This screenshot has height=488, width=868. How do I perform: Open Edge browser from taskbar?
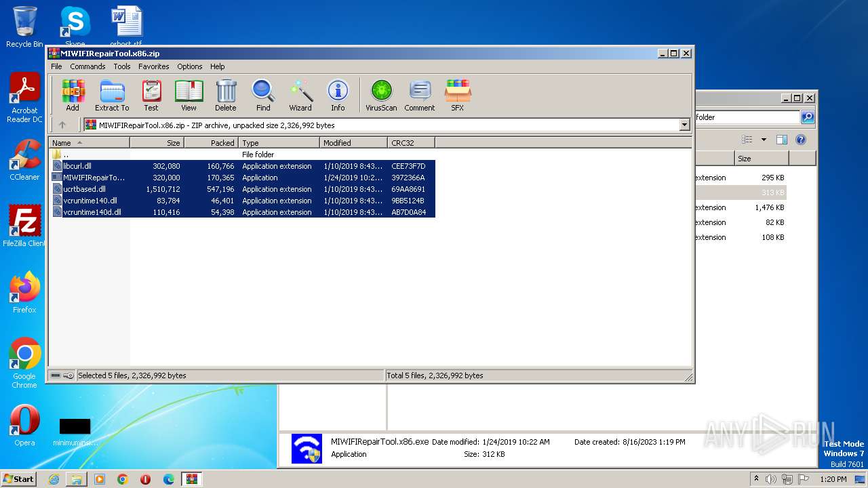[168, 479]
